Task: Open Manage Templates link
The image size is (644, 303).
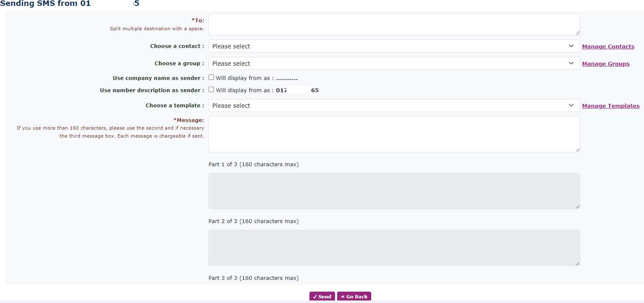Action: coord(611,106)
